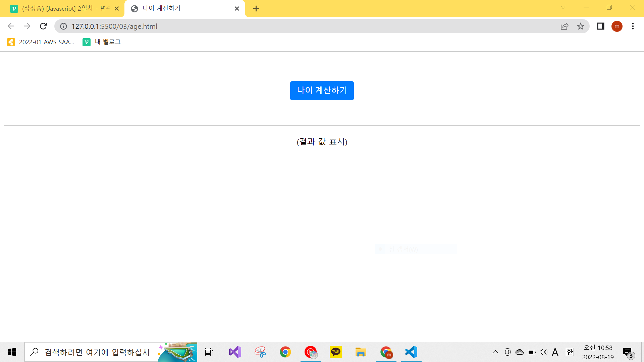This screenshot has width=644, height=362.
Task: Open profile avatar 'm' menu
Action: point(616,26)
